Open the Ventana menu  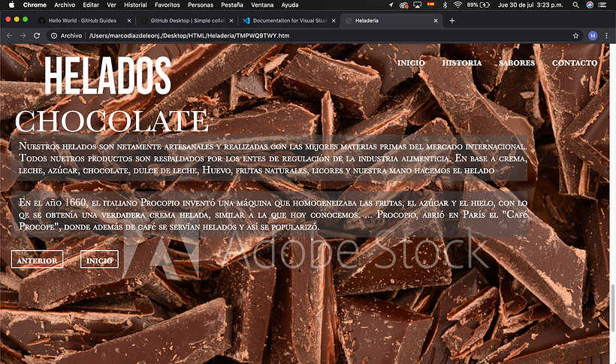[x=262, y=5]
